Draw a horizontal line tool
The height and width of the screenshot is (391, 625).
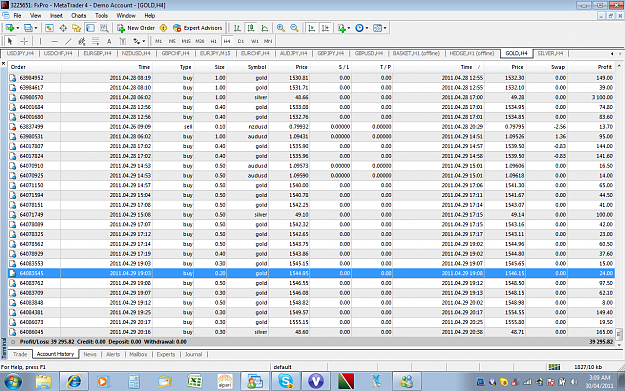(55, 41)
